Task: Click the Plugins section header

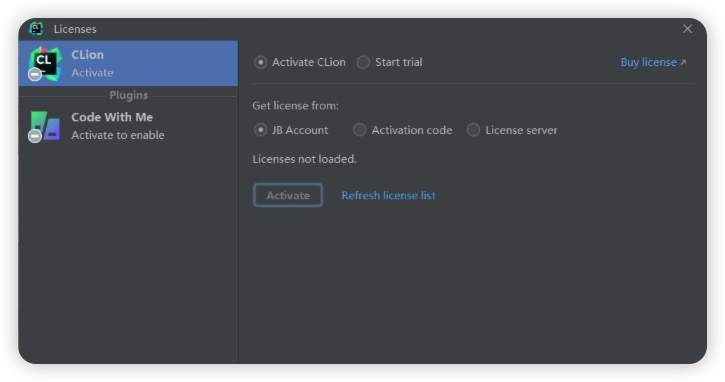Action: pos(129,95)
